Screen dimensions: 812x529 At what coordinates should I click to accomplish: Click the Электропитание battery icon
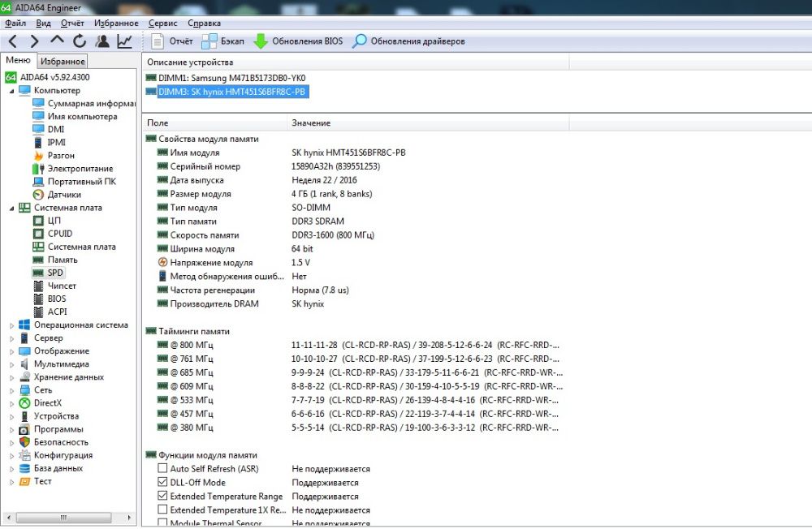(38, 169)
